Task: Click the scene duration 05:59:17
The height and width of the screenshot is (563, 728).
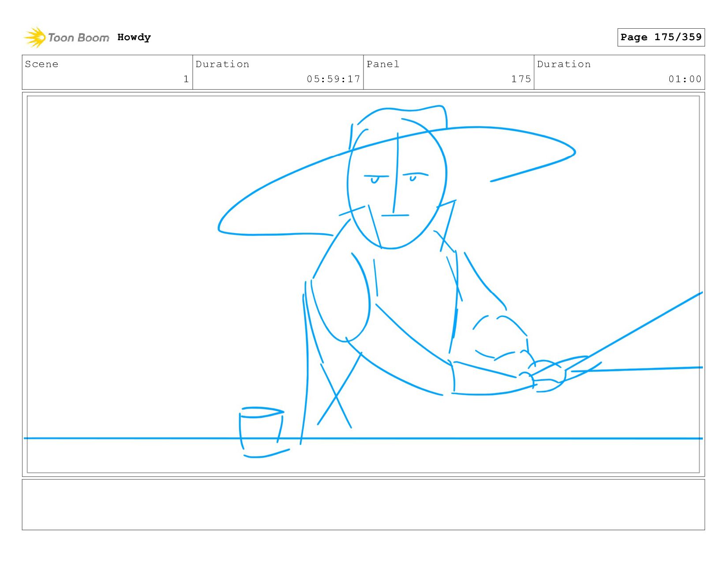Action: click(334, 79)
